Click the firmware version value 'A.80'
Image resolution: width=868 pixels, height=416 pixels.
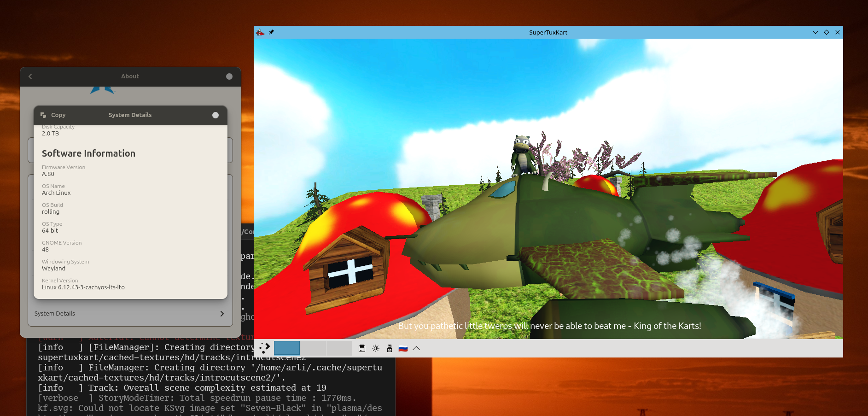48,174
